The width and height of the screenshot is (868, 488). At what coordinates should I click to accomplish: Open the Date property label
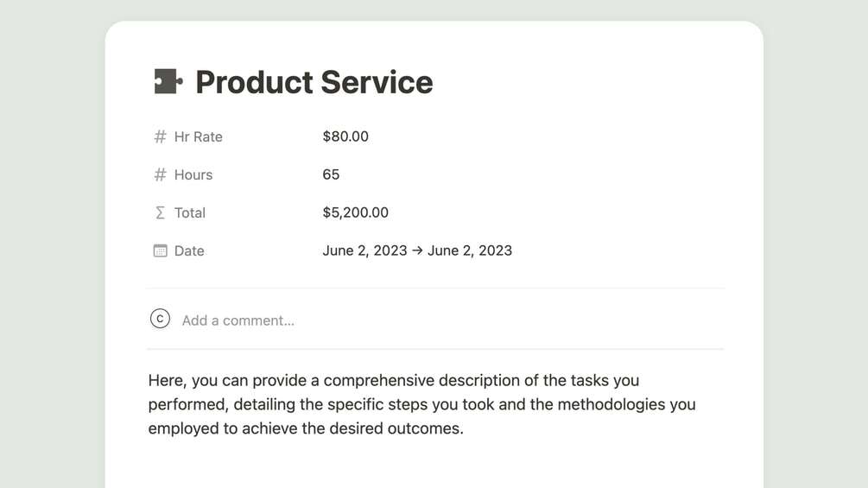click(x=189, y=250)
